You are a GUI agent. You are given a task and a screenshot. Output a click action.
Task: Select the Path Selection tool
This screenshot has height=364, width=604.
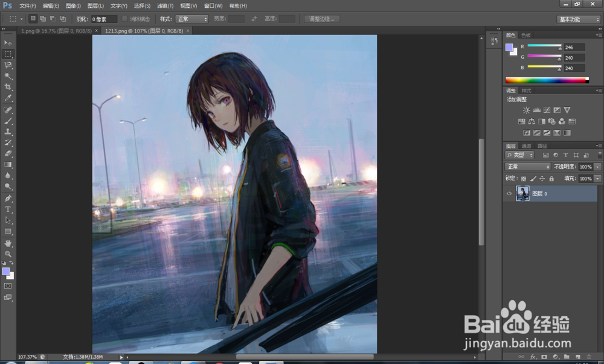pos(8,220)
